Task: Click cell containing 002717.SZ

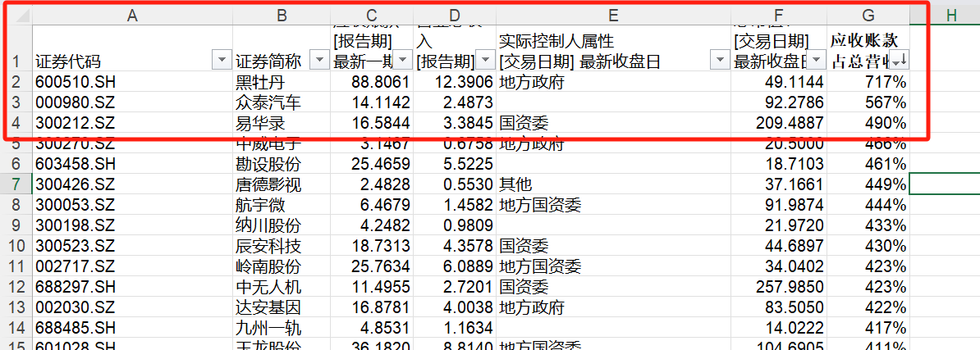Action: point(132,267)
